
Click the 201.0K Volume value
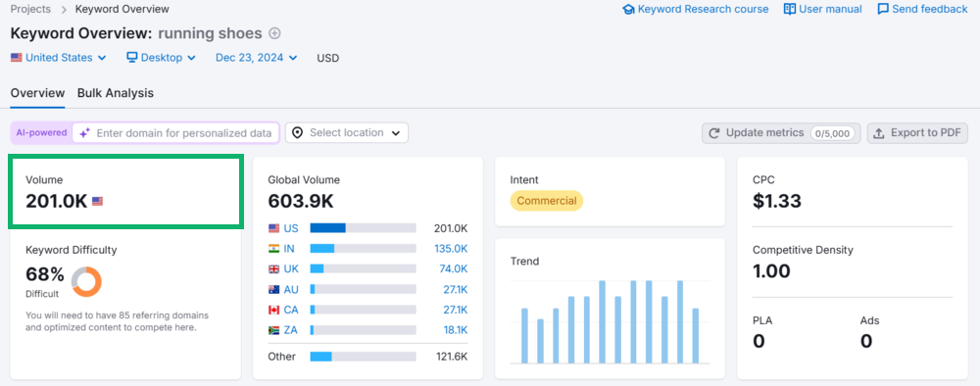coord(56,201)
